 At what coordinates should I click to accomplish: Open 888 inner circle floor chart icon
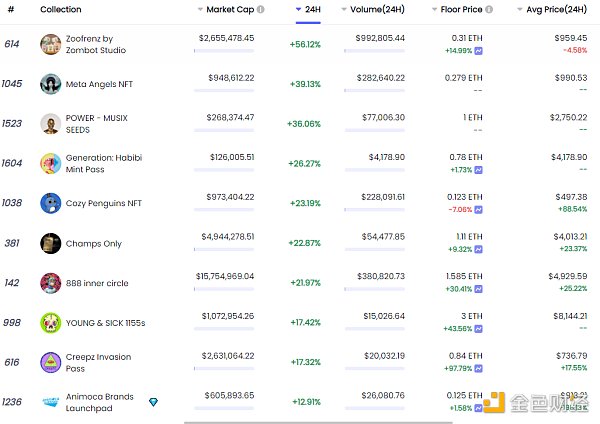click(x=479, y=290)
